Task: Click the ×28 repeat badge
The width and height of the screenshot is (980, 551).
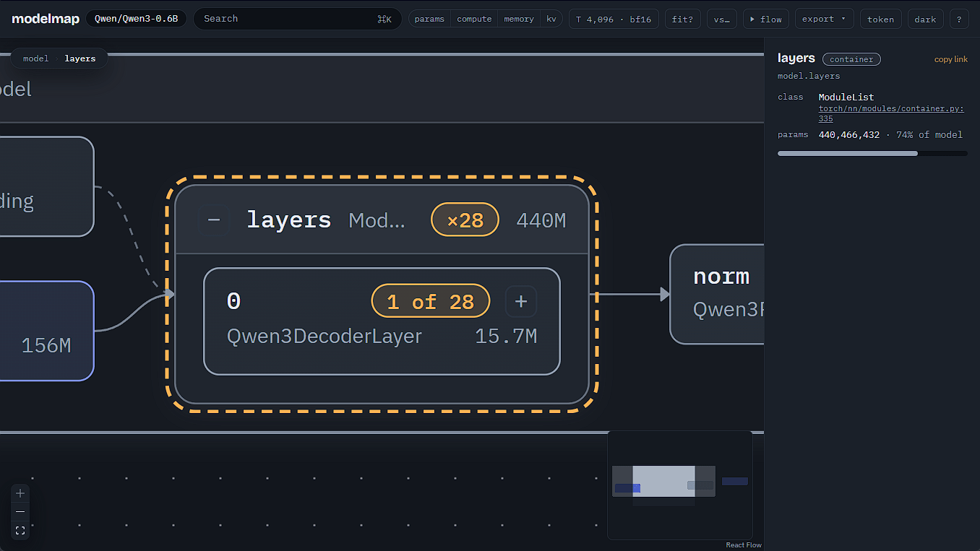Action: [465, 220]
